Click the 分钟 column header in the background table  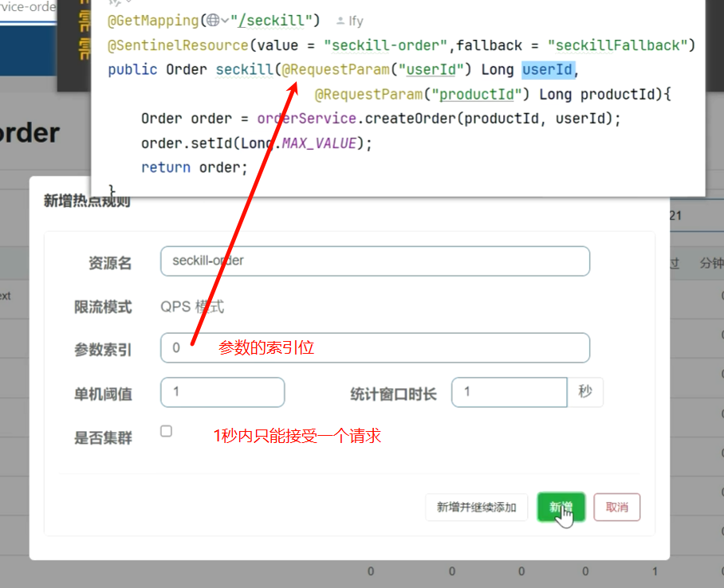coord(711,263)
